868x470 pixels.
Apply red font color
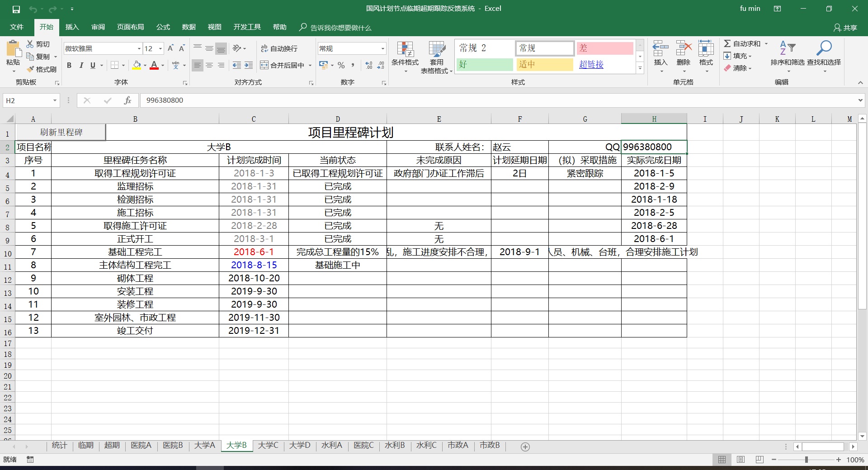154,65
